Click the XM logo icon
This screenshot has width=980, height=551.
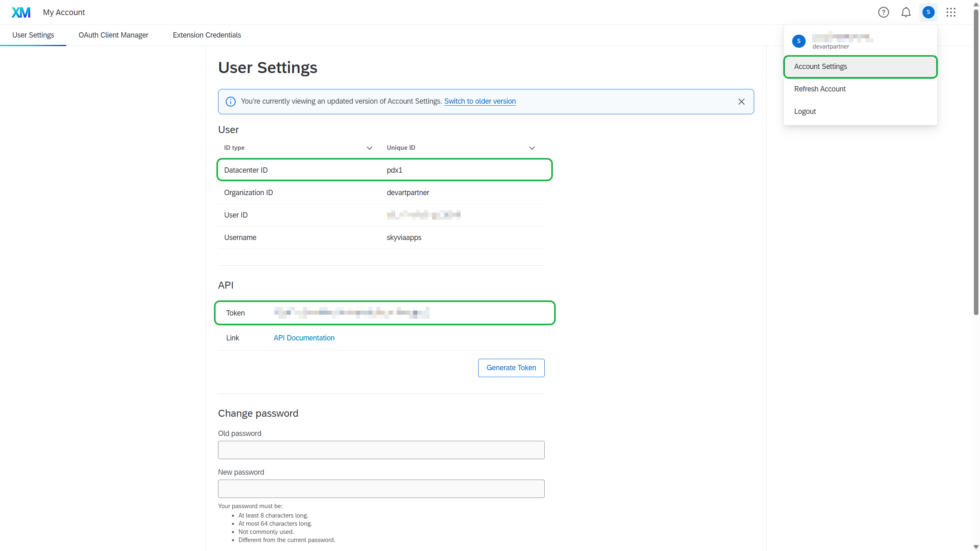coord(21,12)
